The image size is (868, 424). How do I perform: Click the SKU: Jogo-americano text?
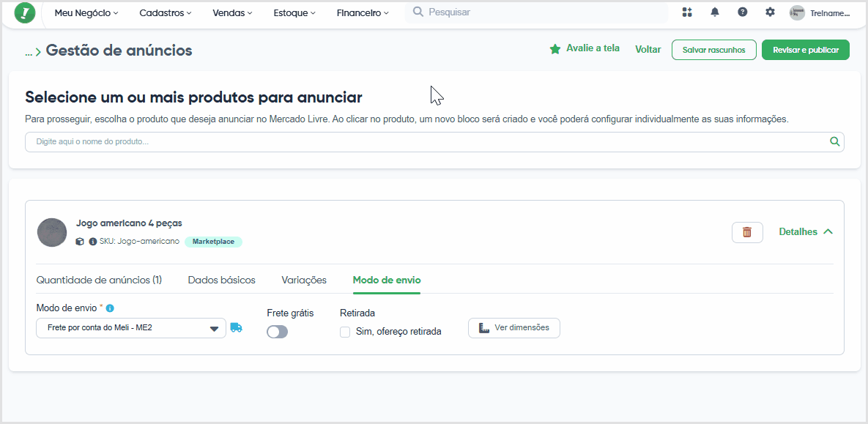(x=139, y=242)
